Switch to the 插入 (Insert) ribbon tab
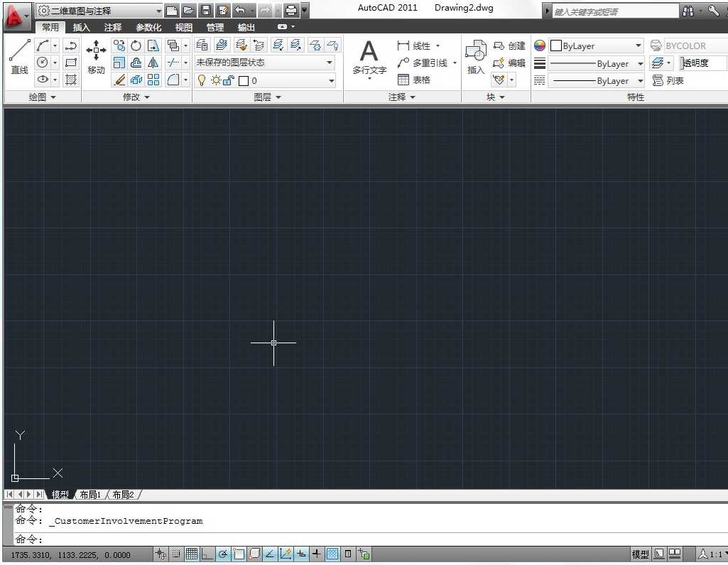This screenshot has height=565, width=728. click(x=82, y=26)
